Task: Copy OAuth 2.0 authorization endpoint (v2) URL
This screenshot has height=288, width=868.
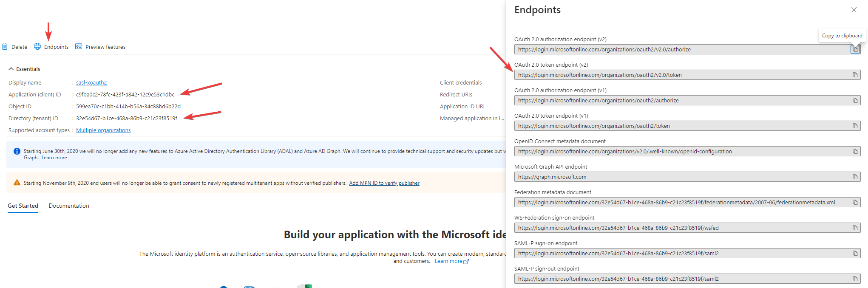Action: (855, 50)
